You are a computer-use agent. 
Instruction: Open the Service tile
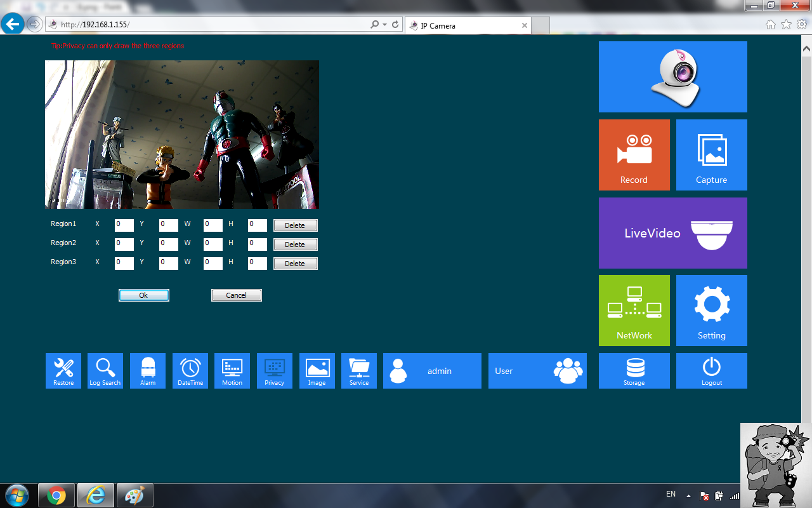tap(359, 371)
